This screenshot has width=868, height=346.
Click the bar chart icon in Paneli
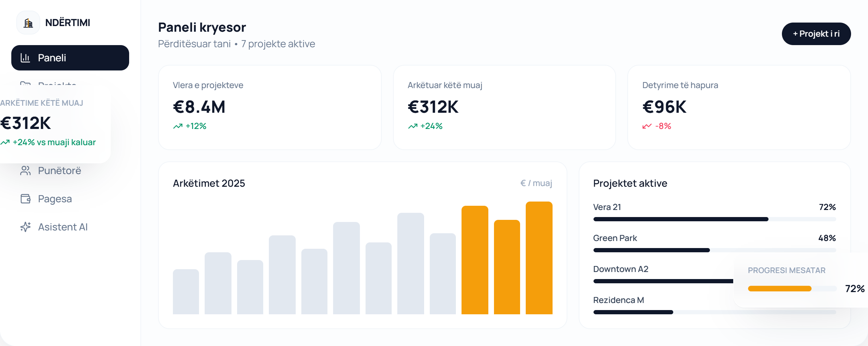point(25,58)
